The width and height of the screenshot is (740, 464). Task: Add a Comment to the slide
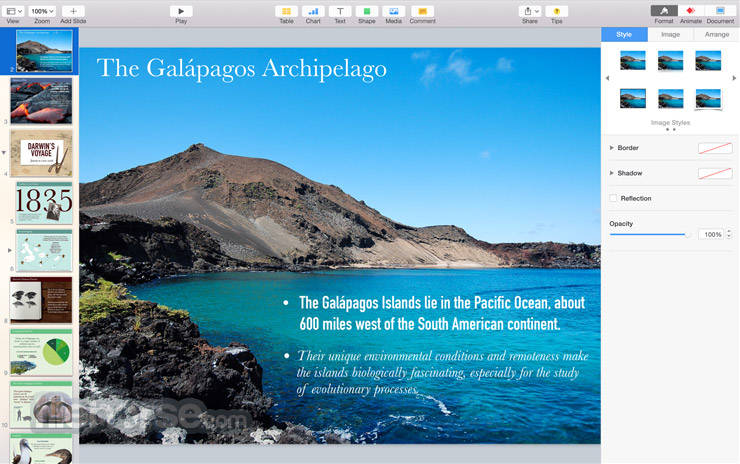click(422, 10)
